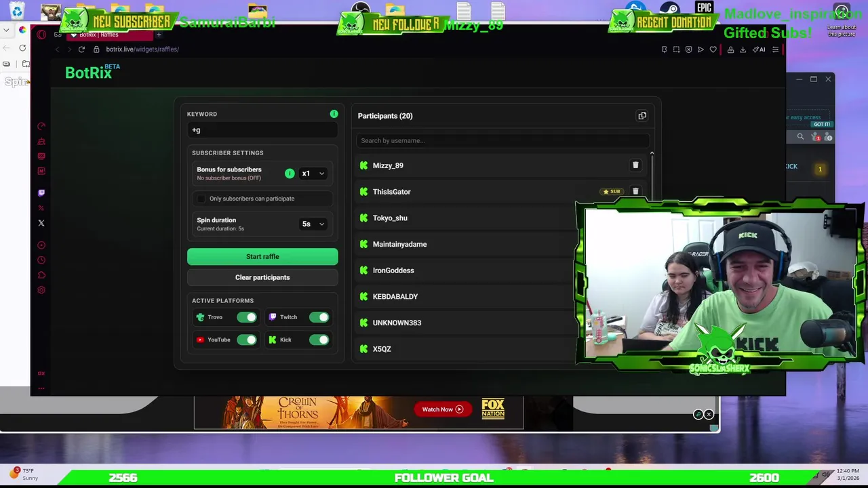Copy participants list icon
This screenshot has width=868, height=488.
coord(642,116)
